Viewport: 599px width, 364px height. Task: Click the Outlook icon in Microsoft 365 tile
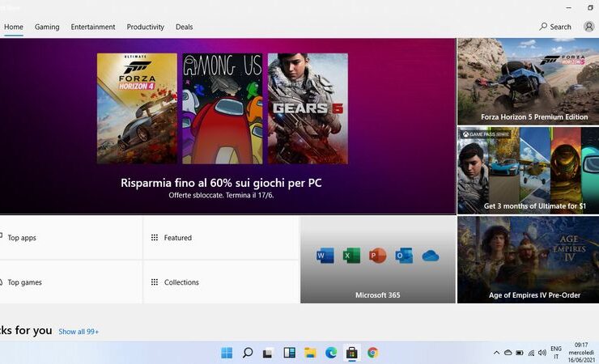click(404, 256)
